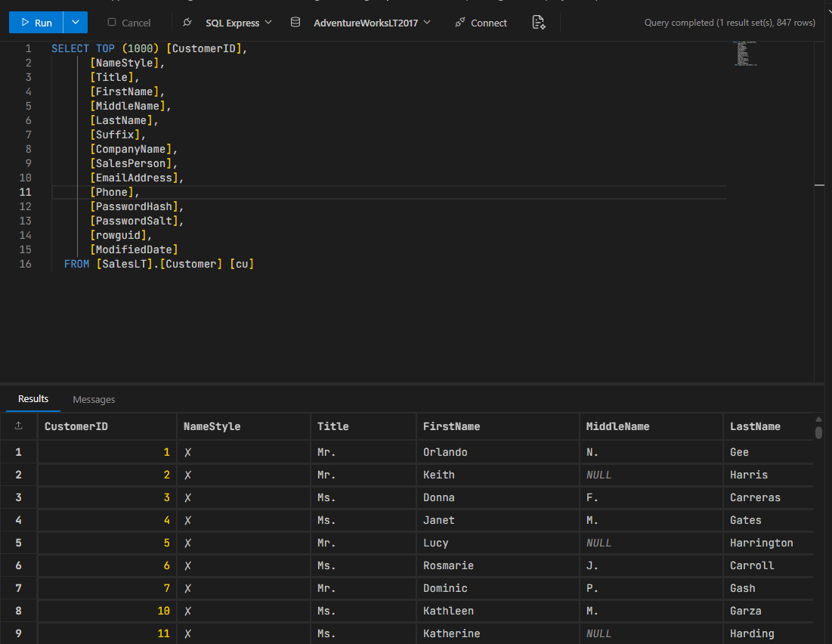Viewport: 832px width, 644px height.
Task: Click the Lucy first name cell
Action: pos(498,543)
